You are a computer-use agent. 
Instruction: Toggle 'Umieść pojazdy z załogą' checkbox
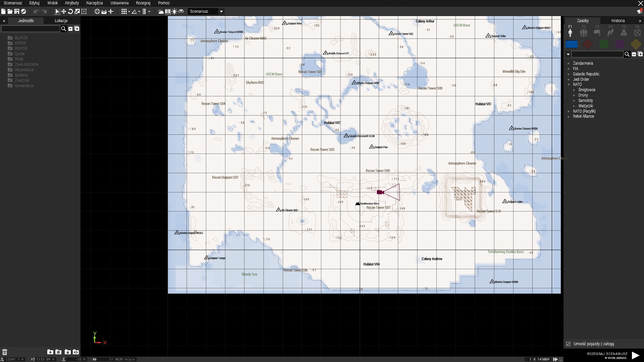[x=568, y=344]
